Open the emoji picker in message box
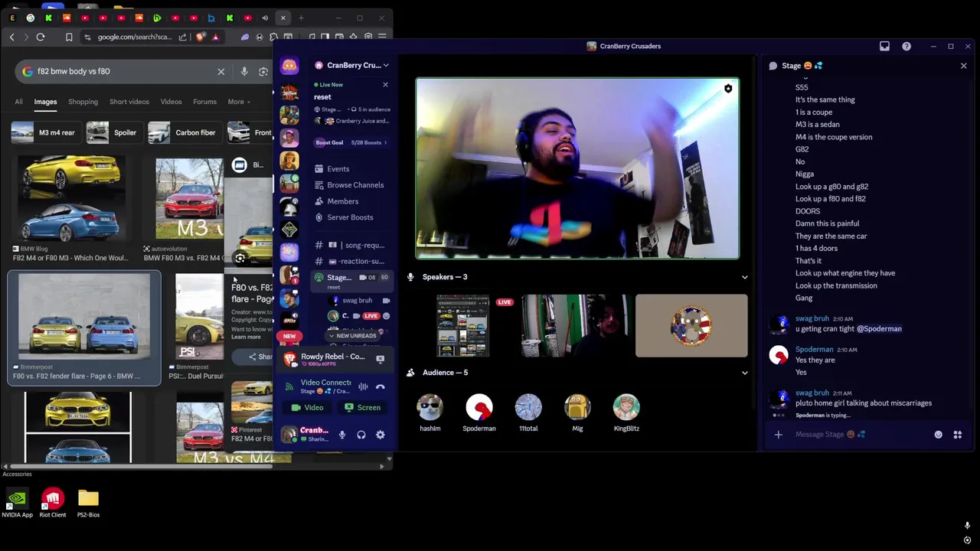 tap(938, 435)
